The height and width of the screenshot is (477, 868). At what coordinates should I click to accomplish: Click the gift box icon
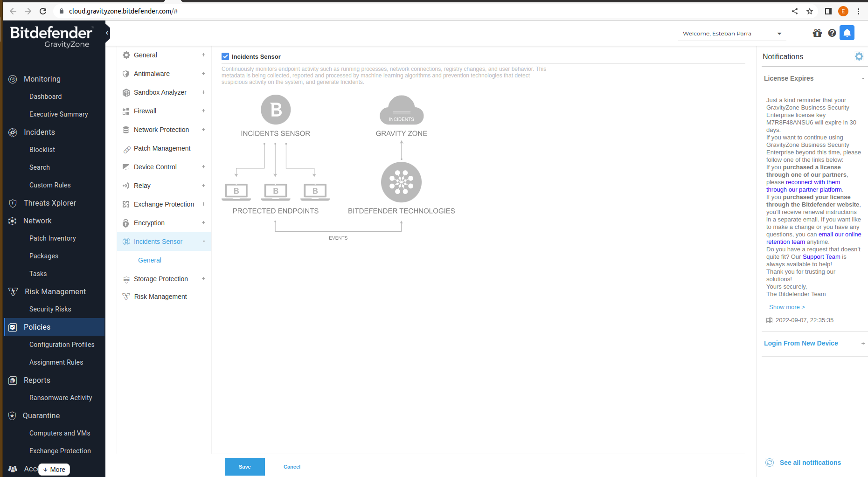(817, 33)
